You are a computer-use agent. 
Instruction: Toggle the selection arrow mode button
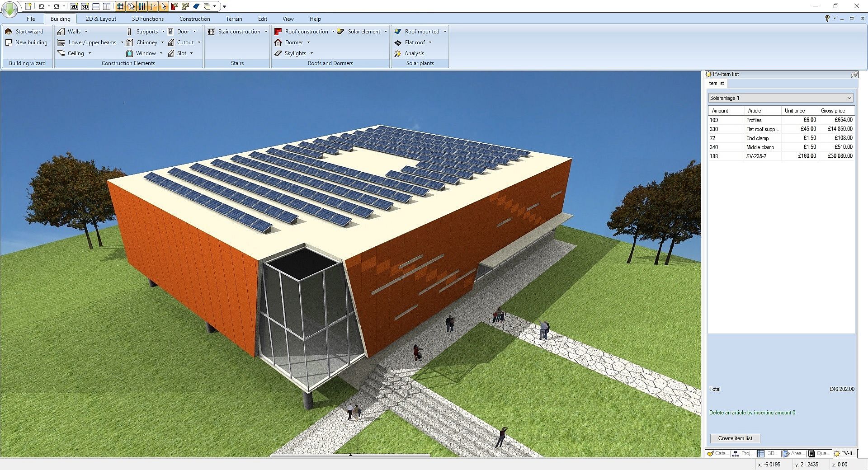(x=163, y=6)
